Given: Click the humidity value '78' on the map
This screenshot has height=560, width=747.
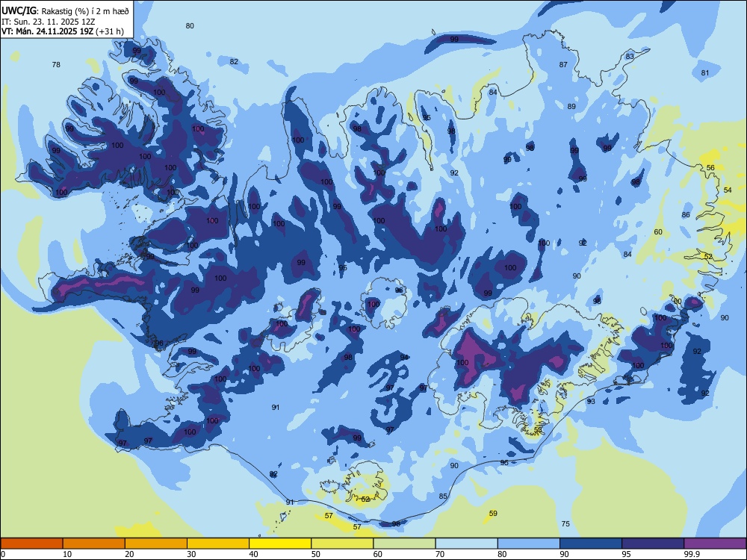Looking at the screenshot, I should tap(56, 65).
